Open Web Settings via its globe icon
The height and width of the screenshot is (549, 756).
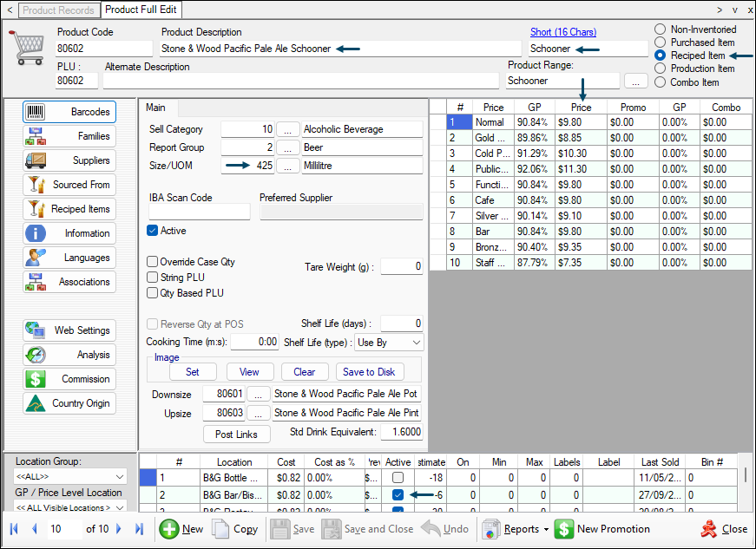[36, 330]
